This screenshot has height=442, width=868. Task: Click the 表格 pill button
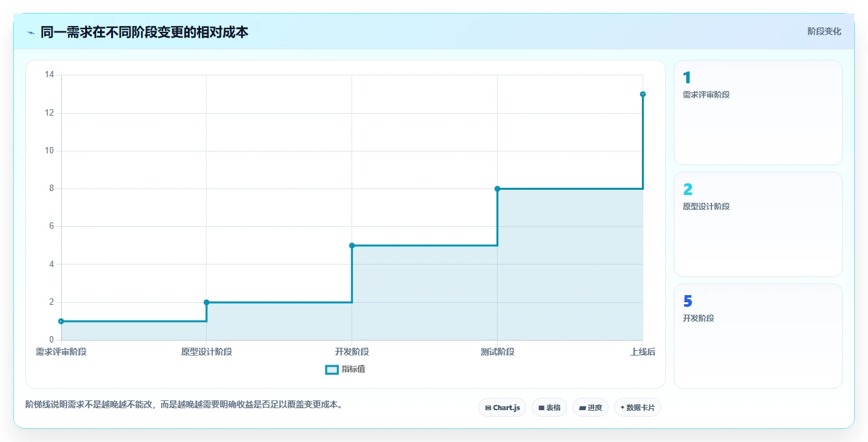549,408
